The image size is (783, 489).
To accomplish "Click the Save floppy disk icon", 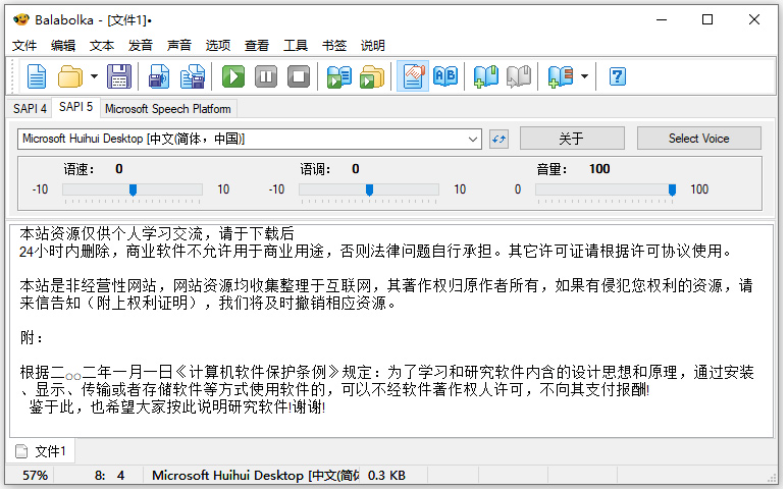I will coord(120,76).
